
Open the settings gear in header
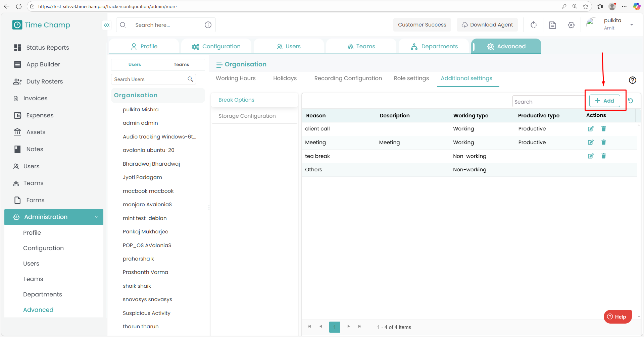(571, 25)
